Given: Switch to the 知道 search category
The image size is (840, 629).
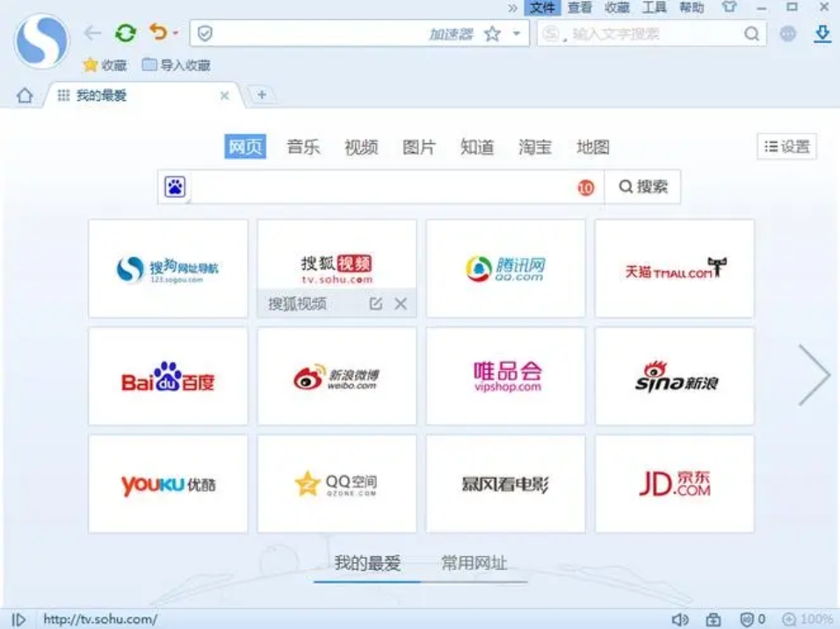Looking at the screenshot, I should coord(477,146).
